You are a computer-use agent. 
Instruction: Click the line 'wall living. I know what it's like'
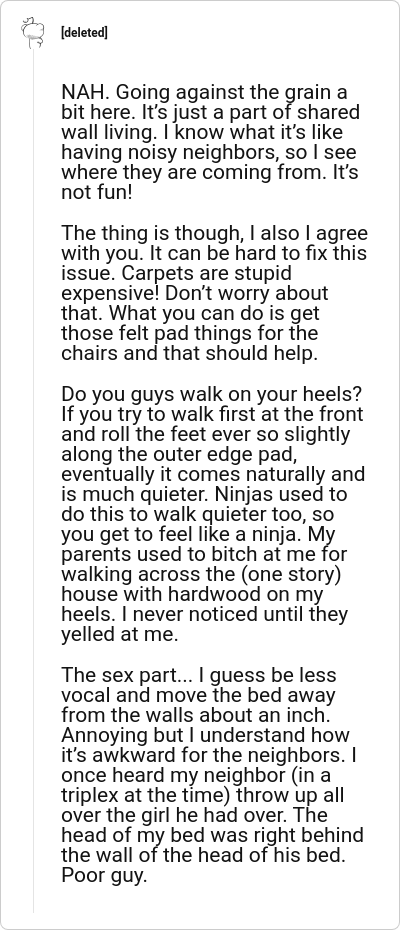(x=202, y=133)
